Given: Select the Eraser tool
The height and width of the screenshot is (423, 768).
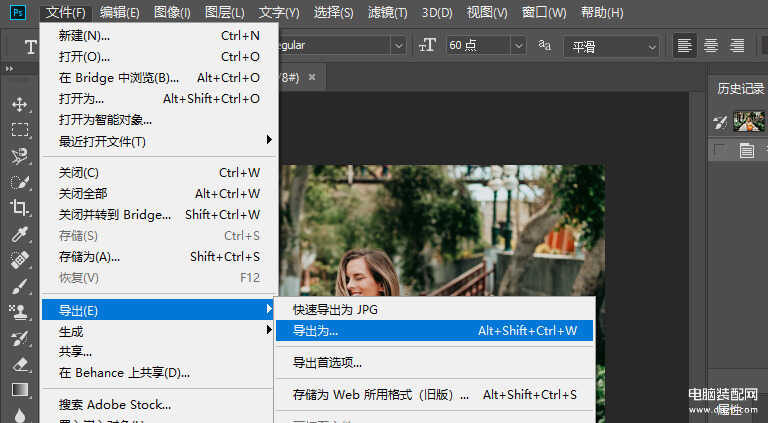Looking at the screenshot, I should 19,364.
